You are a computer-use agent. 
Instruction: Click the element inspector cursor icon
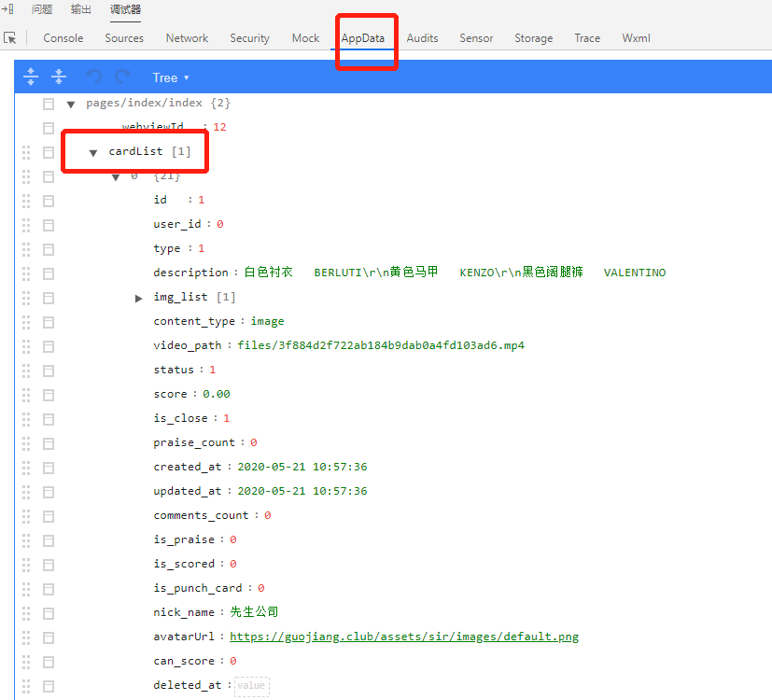[10, 38]
